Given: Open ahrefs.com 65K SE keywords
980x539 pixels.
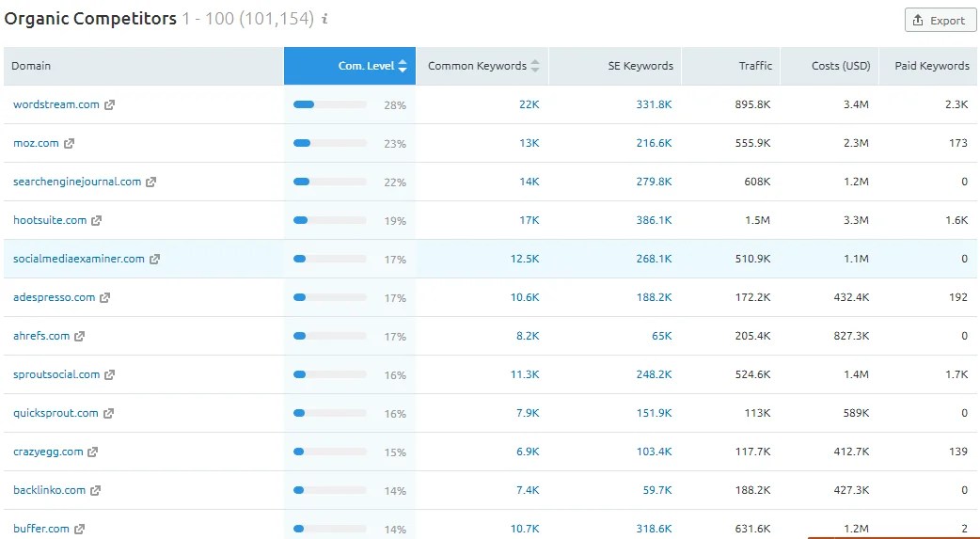Looking at the screenshot, I should [662, 336].
